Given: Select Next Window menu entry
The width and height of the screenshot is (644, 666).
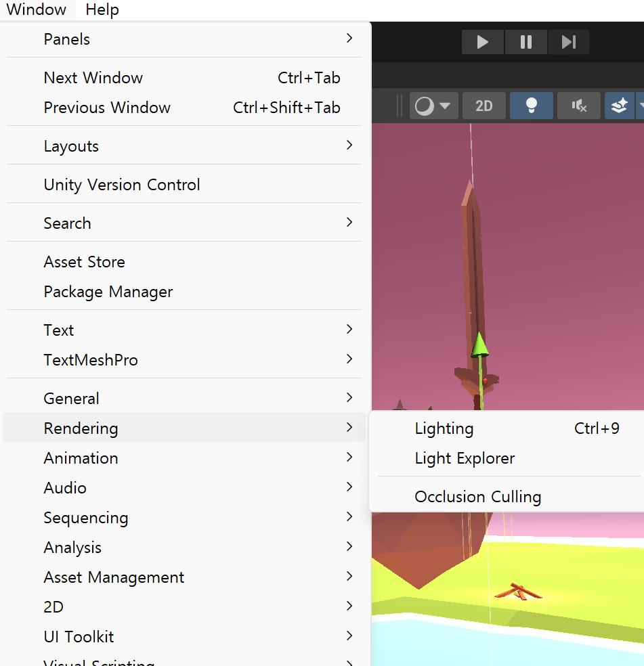Looking at the screenshot, I should coord(184,78).
